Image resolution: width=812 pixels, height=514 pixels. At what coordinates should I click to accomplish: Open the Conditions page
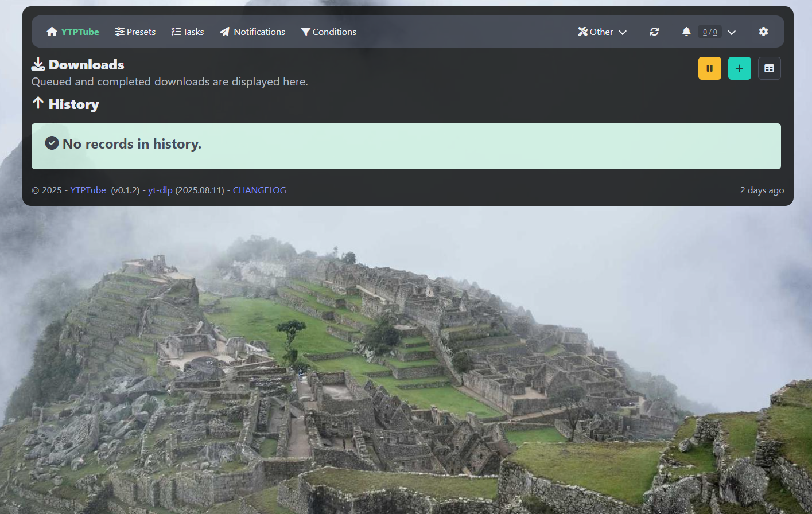click(x=329, y=32)
